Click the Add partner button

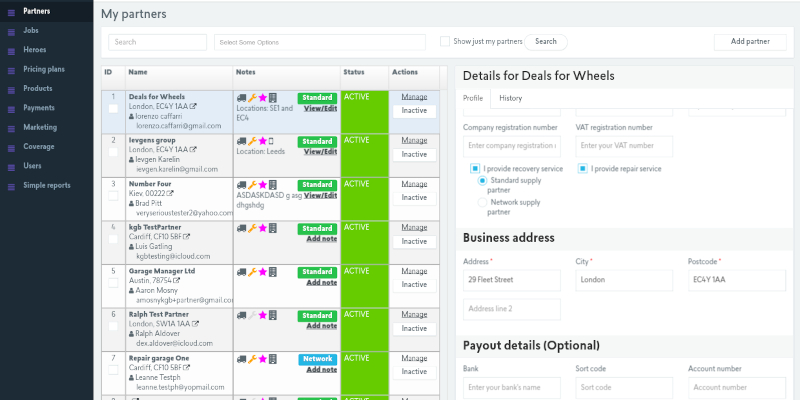749,42
